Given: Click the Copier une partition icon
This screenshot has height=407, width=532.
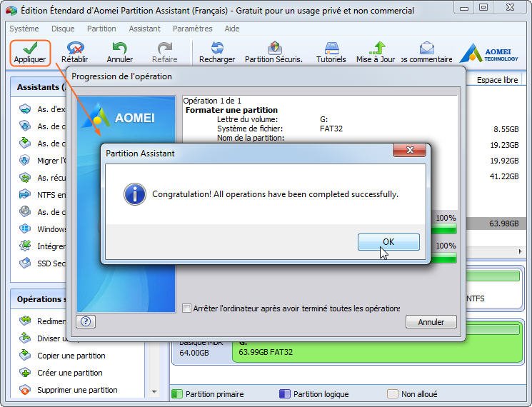Looking at the screenshot, I should click(x=25, y=355).
